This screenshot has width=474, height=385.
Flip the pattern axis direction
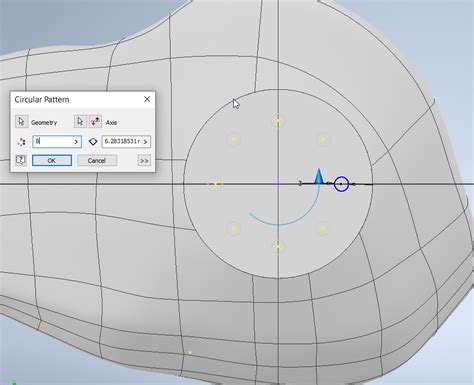95,122
